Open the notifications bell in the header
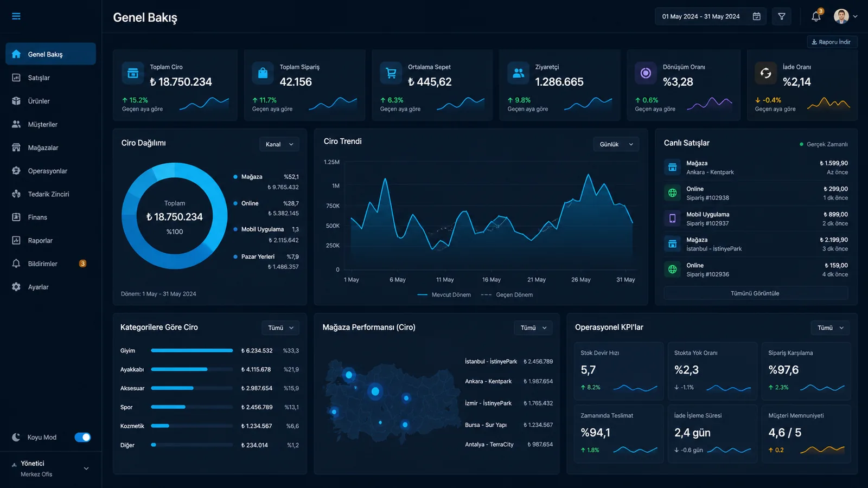This screenshot has width=868, height=488. (816, 16)
